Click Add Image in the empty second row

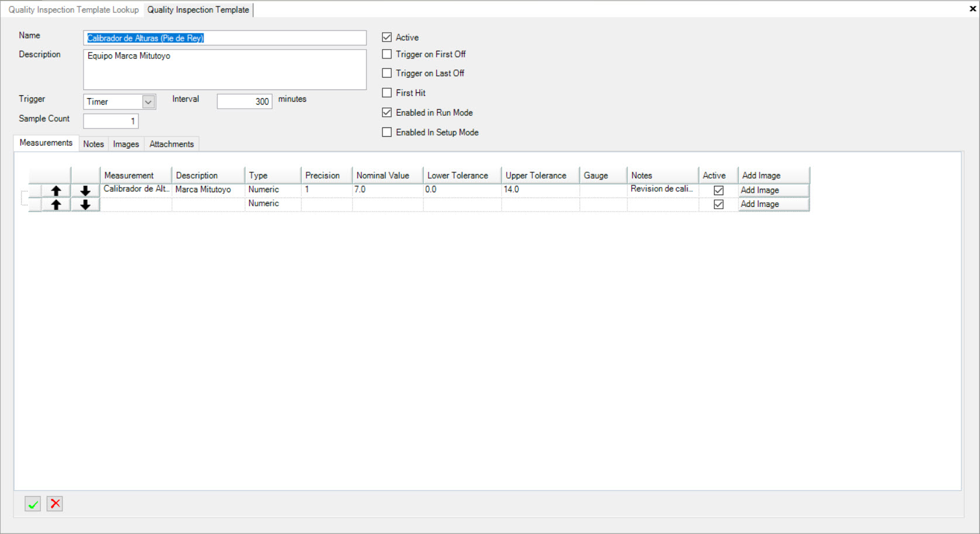(x=774, y=204)
